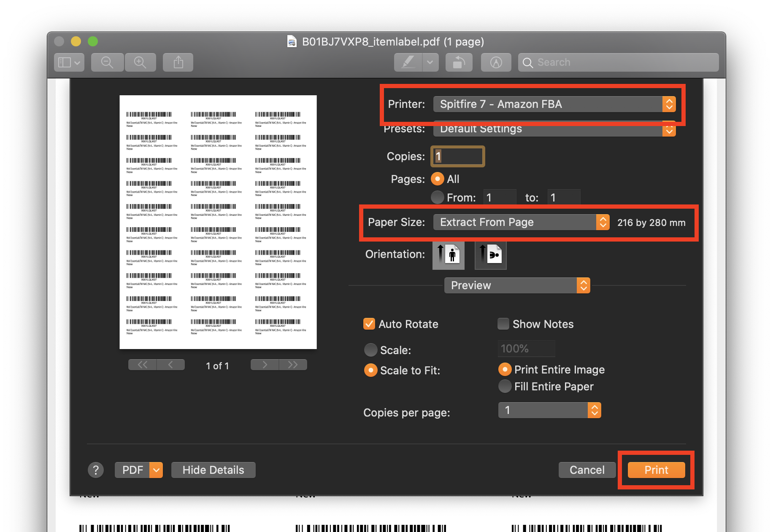Open the Presets Default Settings dropdown
Viewport: 773px width, 532px height.
click(x=554, y=129)
